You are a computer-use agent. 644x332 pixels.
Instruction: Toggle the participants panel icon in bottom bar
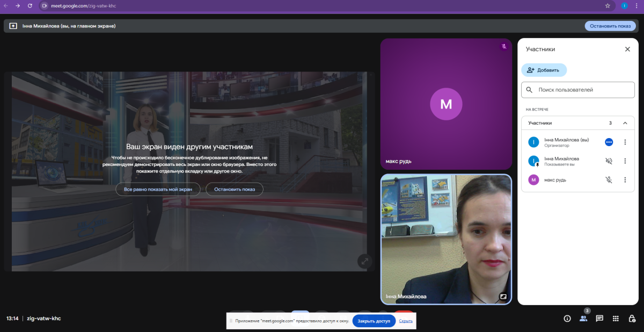583,319
